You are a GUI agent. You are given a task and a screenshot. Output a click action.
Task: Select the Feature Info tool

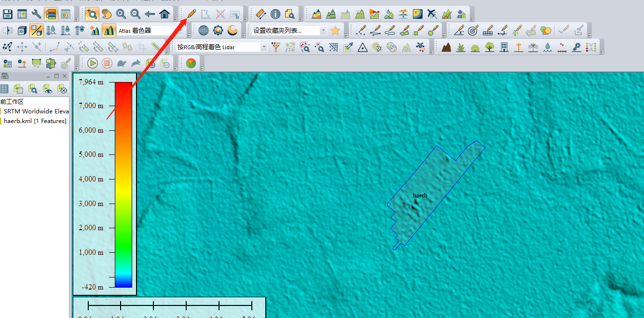(x=275, y=14)
